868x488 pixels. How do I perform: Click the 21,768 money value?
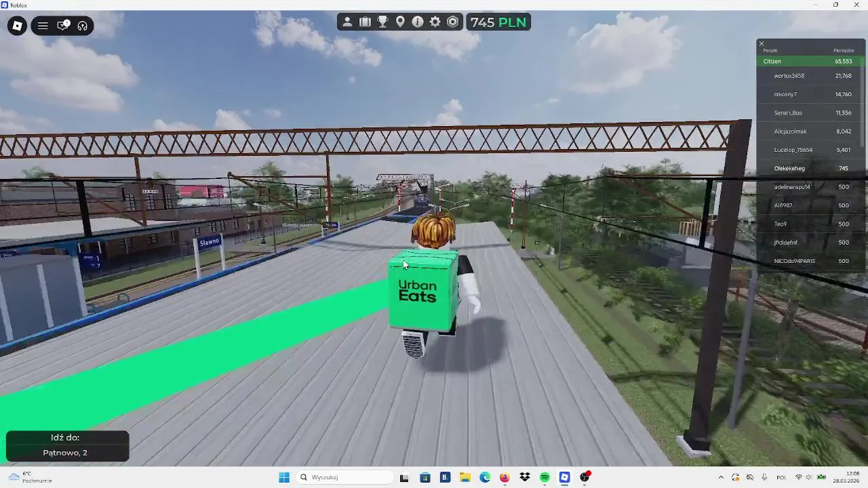tap(844, 76)
